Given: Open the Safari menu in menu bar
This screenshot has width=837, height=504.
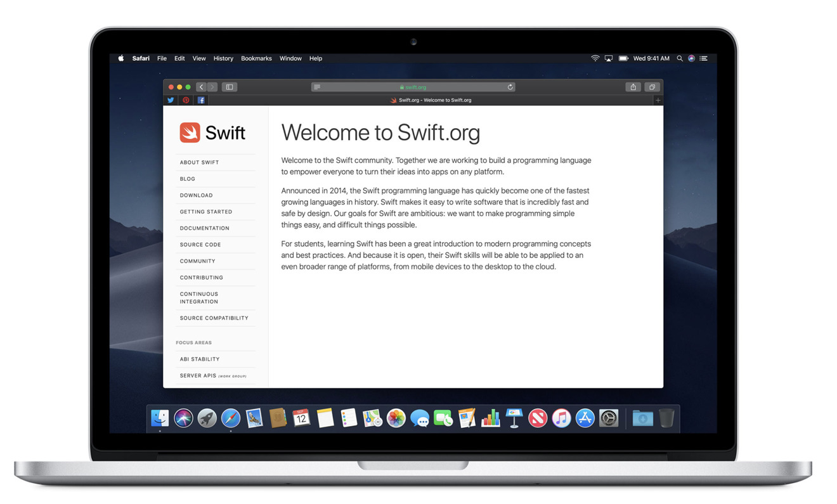Looking at the screenshot, I should [141, 58].
